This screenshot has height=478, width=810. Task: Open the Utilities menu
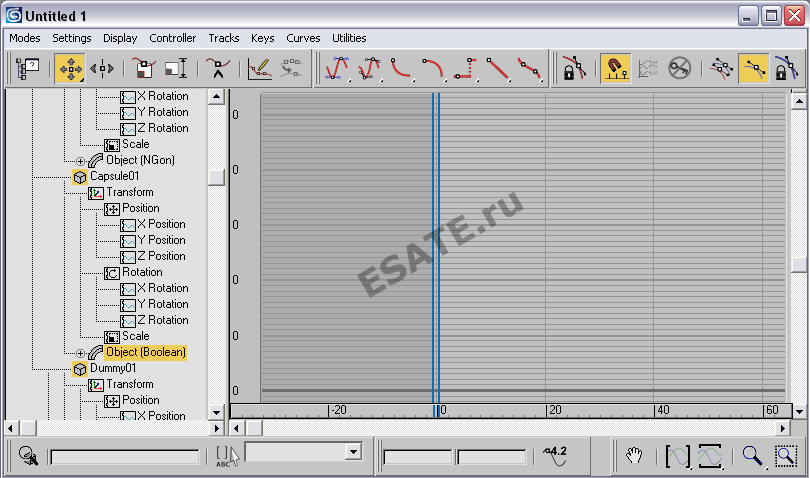349,38
